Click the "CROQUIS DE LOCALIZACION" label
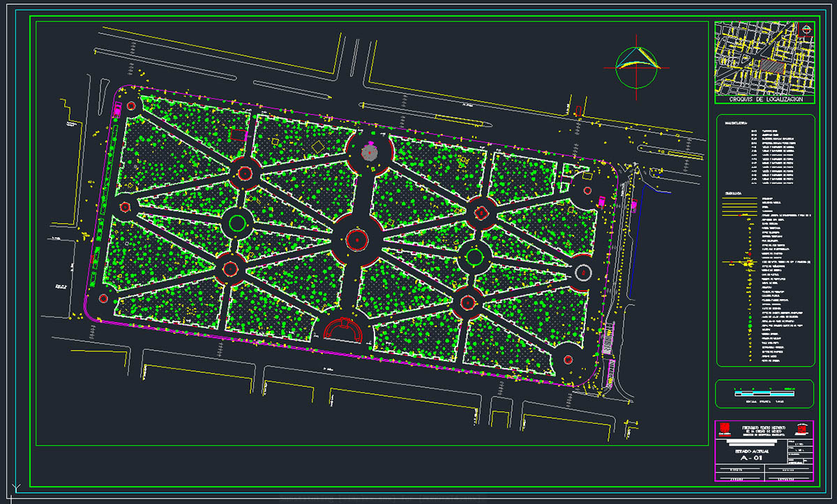This screenshot has height=504, width=837. (764, 100)
